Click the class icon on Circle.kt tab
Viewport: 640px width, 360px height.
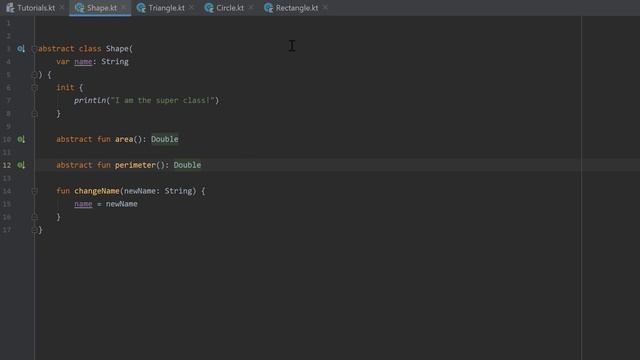click(209, 8)
